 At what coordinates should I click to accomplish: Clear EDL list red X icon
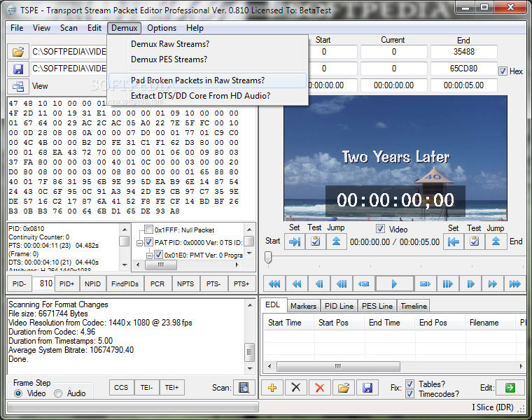click(320, 387)
